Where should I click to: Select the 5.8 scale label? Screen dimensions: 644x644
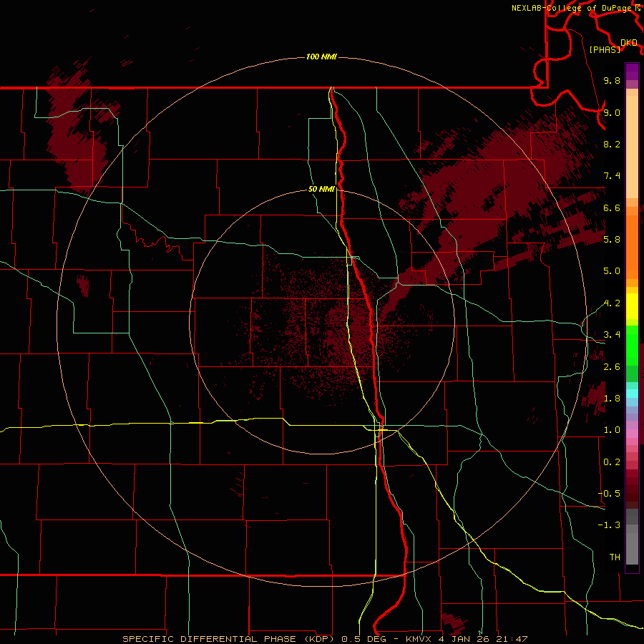click(612, 239)
